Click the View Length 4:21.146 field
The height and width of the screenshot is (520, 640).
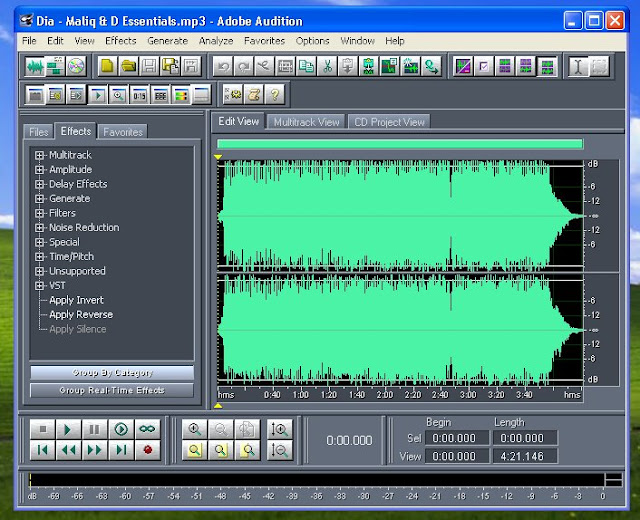(x=525, y=456)
